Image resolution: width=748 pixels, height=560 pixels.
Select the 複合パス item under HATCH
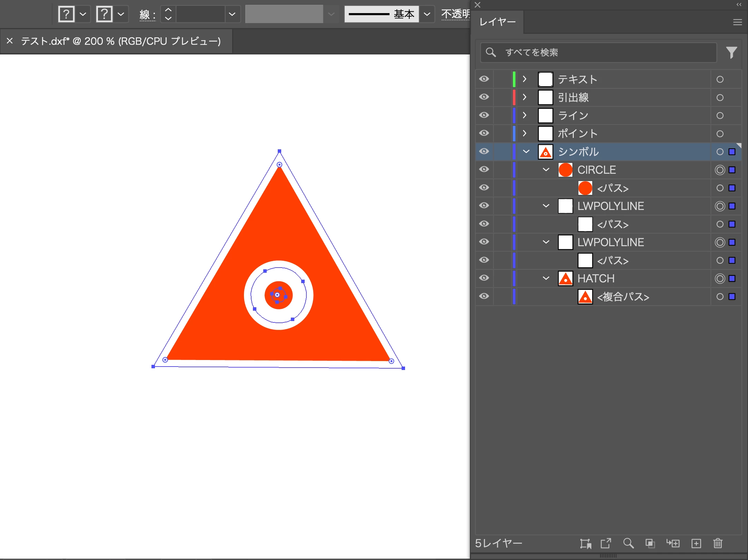pyautogui.click(x=623, y=297)
